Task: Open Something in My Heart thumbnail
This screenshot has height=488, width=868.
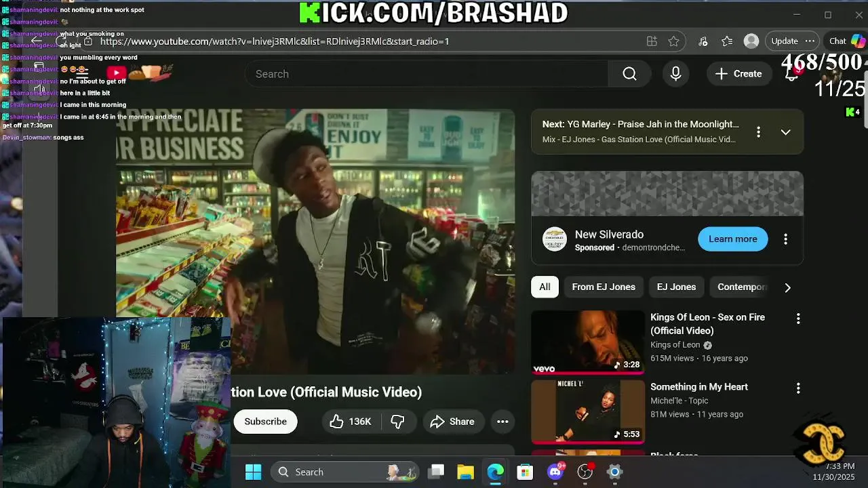Action: (588, 411)
